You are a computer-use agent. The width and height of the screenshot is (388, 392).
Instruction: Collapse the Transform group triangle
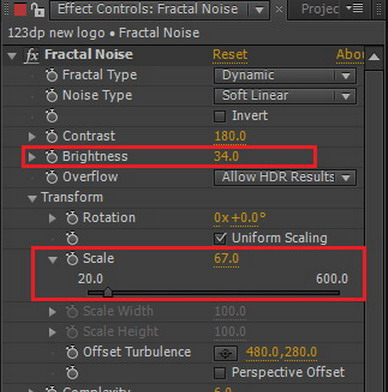32,198
